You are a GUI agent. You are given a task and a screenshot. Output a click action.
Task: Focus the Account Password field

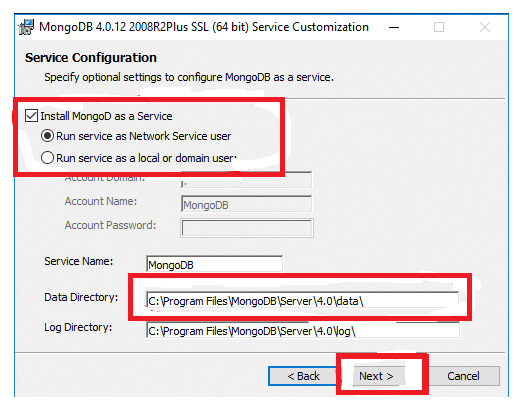247,228
